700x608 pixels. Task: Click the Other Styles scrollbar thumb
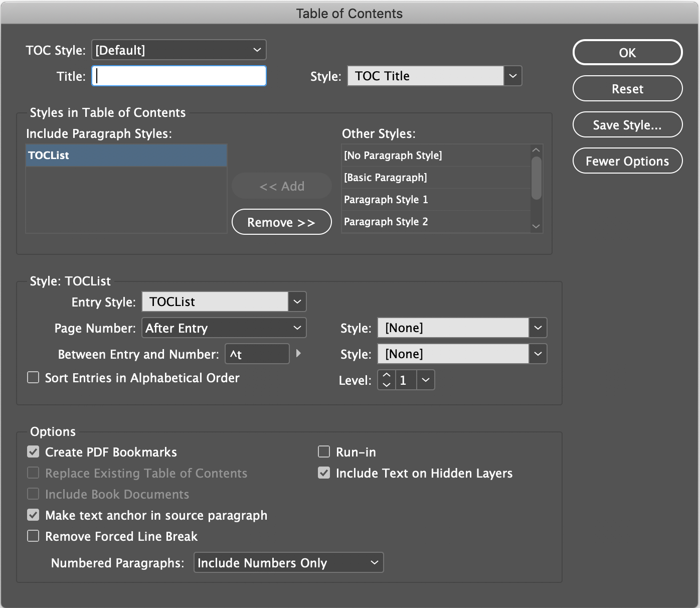pos(537,178)
